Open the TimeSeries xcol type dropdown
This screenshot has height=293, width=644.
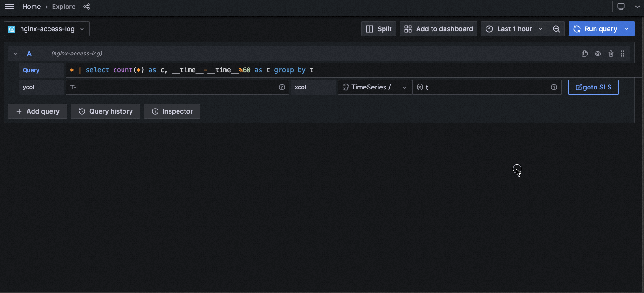click(374, 87)
